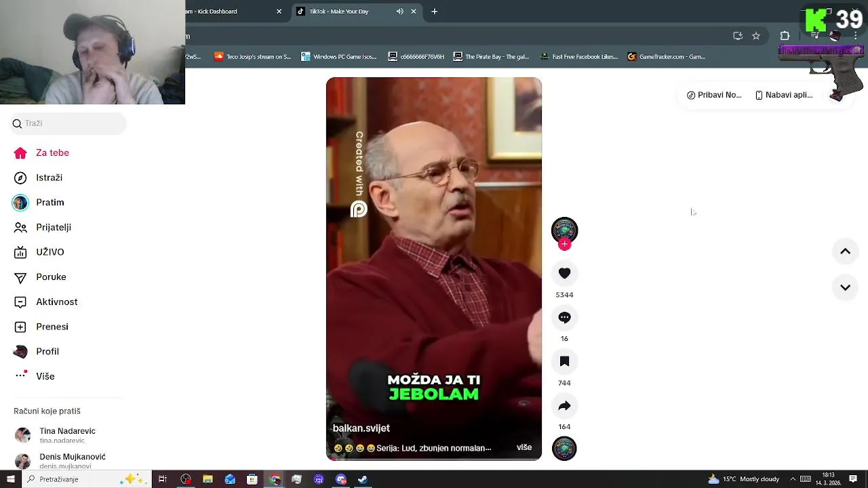This screenshot has height=488, width=868.
Task: Open Poruke messages
Action: [41, 277]
